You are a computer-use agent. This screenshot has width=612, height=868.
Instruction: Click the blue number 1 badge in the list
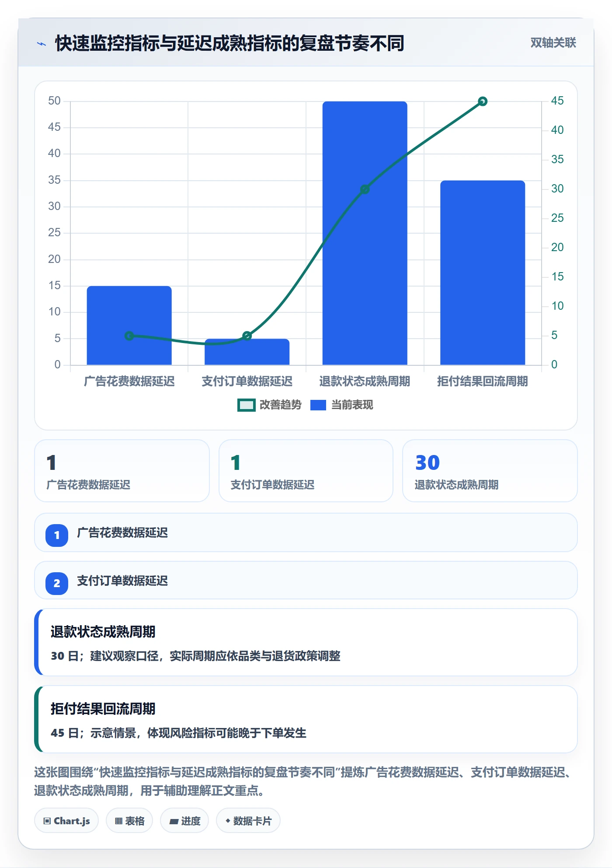point(57,535)
